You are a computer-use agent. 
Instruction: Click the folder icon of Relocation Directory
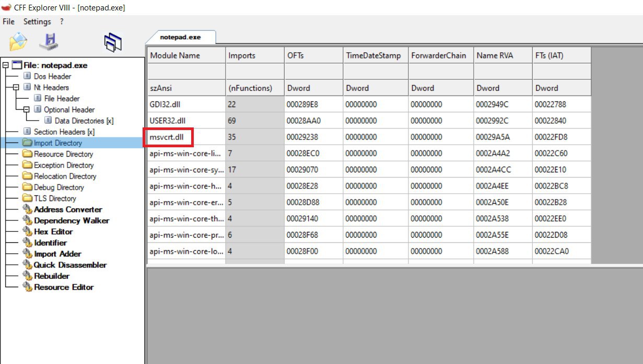click(27, 176)
